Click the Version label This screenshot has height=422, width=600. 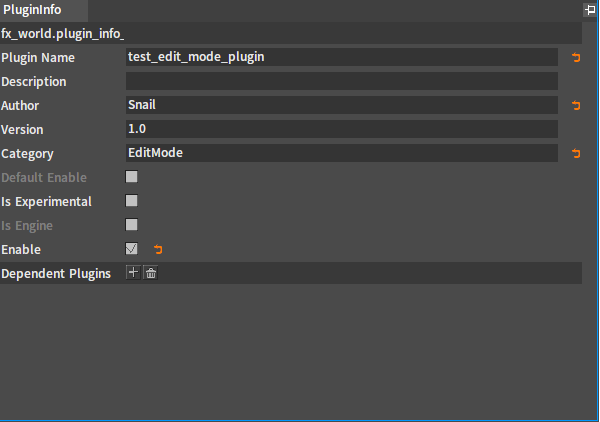[22, 130]
